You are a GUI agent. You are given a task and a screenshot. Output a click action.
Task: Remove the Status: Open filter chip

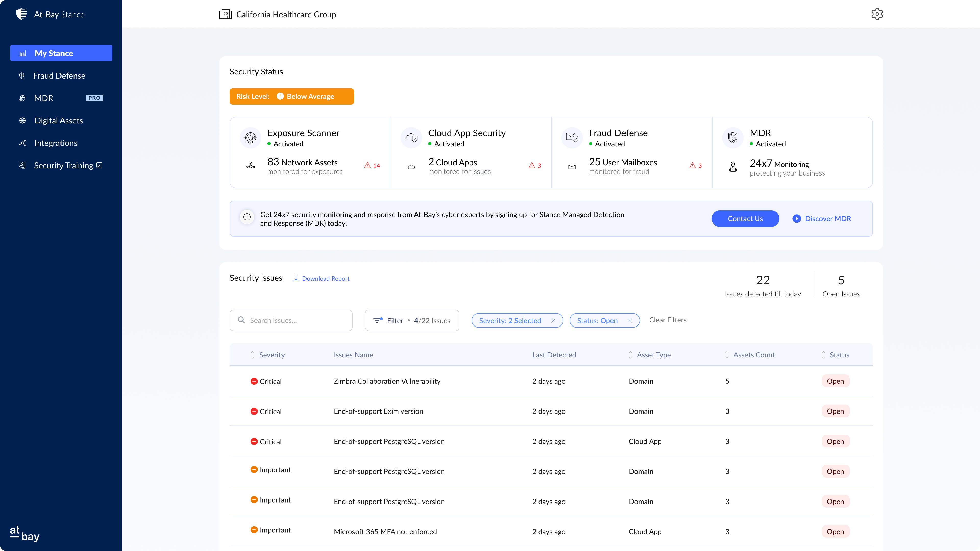(630, 321)
